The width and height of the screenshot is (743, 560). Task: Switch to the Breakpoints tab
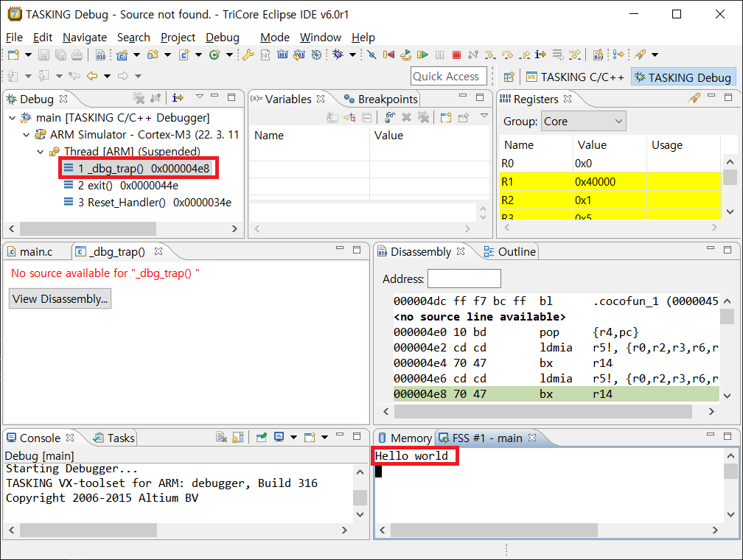(382, 99)
